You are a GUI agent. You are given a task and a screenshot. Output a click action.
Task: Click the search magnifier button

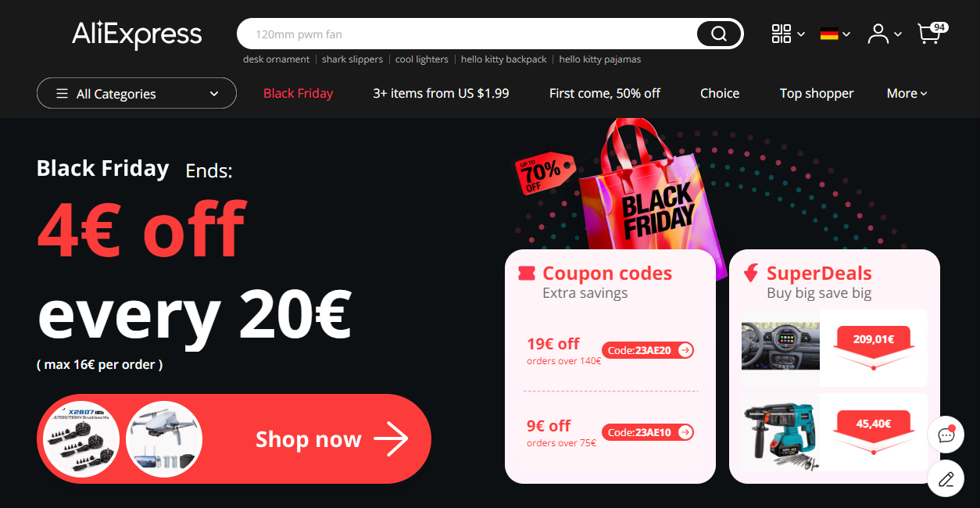[x=719, y=34]
